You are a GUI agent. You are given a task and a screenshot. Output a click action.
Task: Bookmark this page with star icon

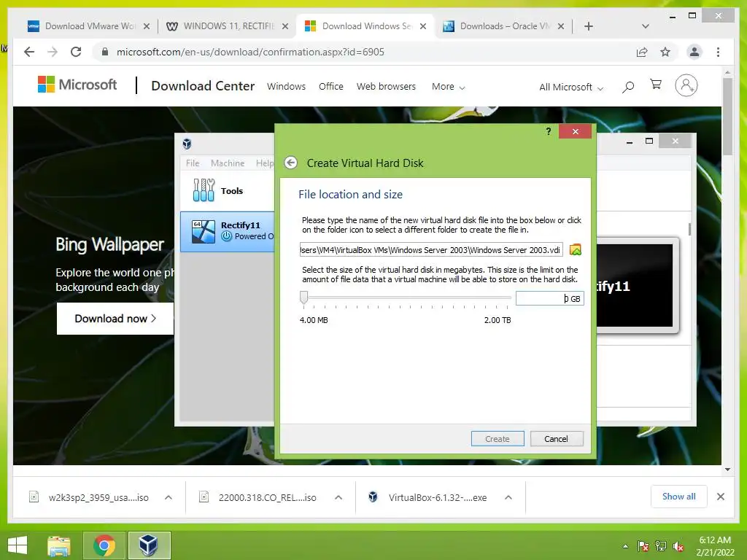coord(665,52)
